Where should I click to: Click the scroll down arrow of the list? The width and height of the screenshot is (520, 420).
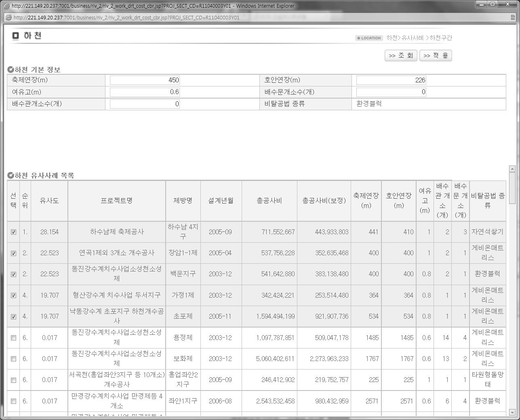(512, 412)
